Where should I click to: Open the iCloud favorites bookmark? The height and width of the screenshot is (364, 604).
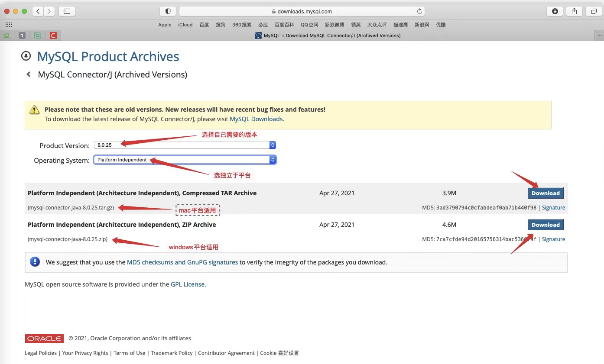[185, 25]
